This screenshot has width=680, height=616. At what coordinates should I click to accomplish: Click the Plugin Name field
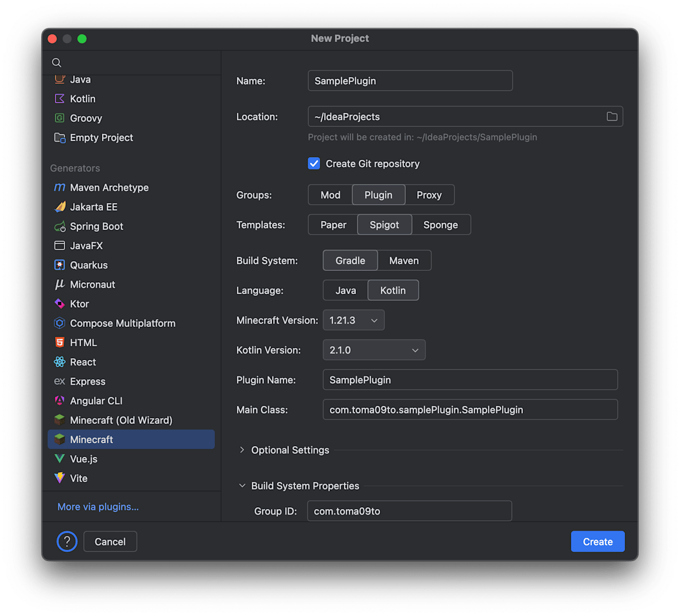coord(470,380)
